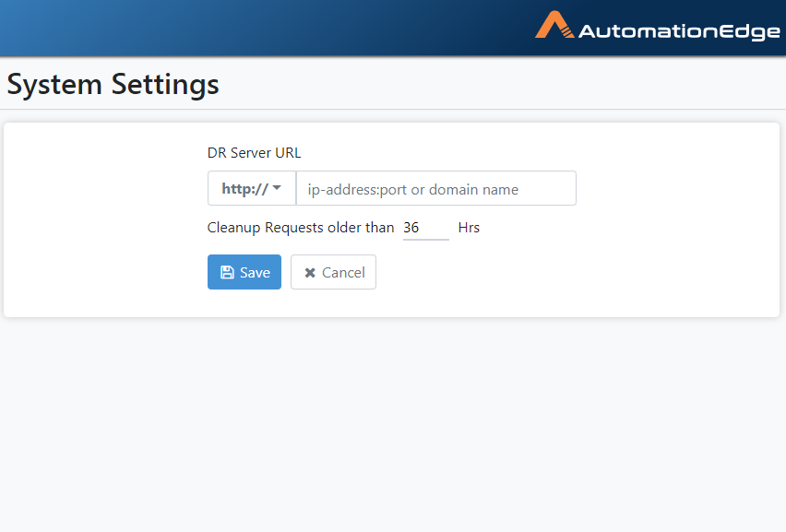This screenshot has height=532, width=786.
Task: Click the cleanup hours field showing 36
Action: pos(425,228)
